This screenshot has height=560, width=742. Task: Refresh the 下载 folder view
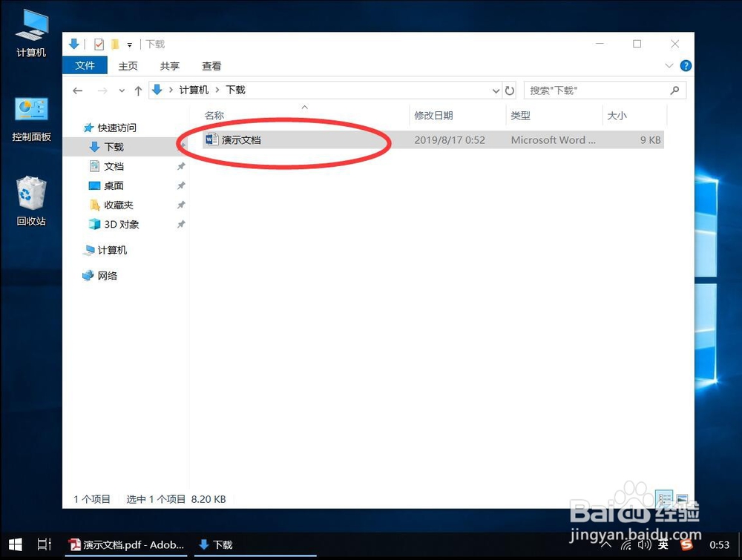(x=510, y=90)
